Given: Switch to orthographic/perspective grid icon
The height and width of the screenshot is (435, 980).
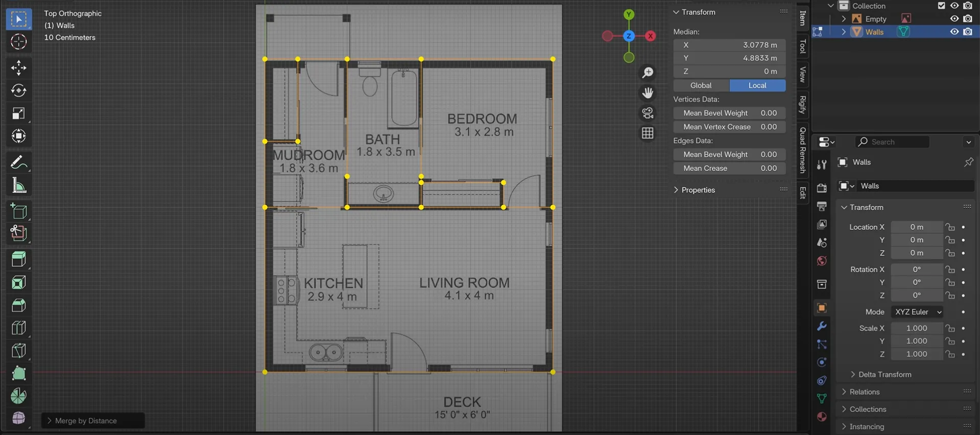Looking at the screenshot, I should (648, 133).
